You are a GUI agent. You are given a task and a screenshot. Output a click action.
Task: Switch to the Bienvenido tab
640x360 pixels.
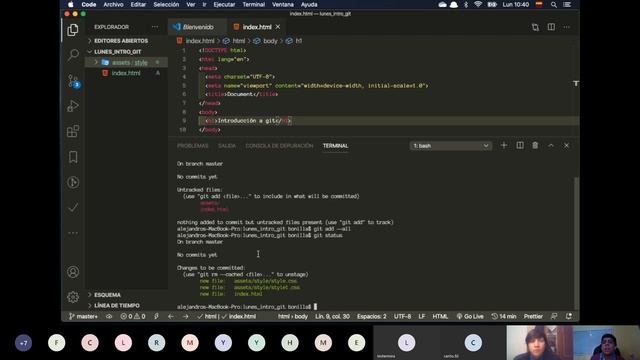click(x=198, y=27)
